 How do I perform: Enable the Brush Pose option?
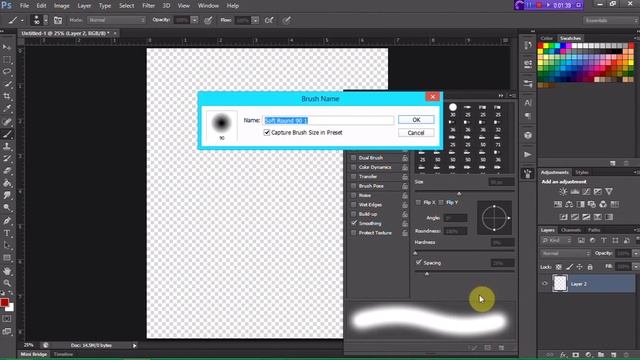pos(354,186)
